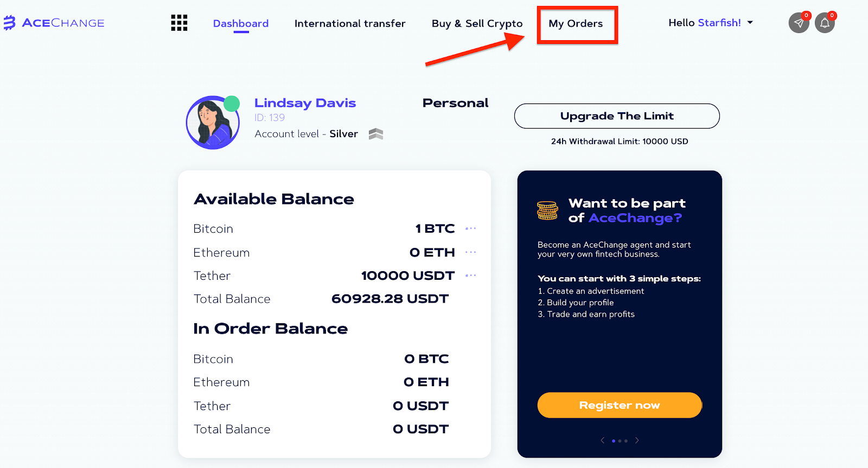Click the AceChange logo
This screenshot has width=868, height=468.
pos(54,23)
